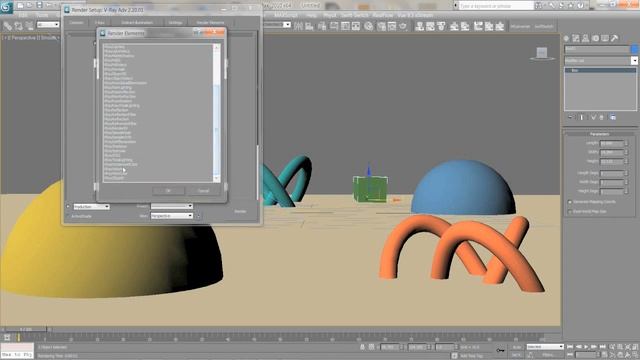The image size is (640, 360).
Task: Click the Unlink Selection tool icon
Action: coord(18,26)
